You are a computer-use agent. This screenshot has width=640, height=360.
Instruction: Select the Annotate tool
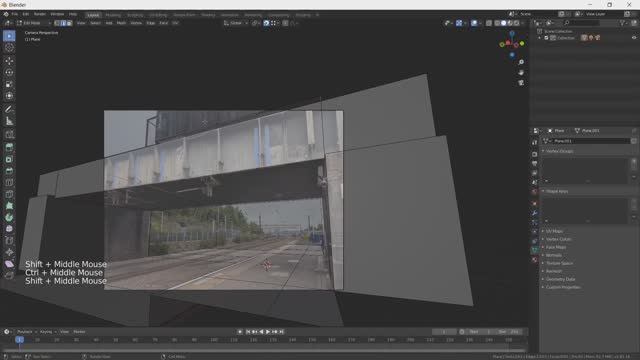[9, 109]
